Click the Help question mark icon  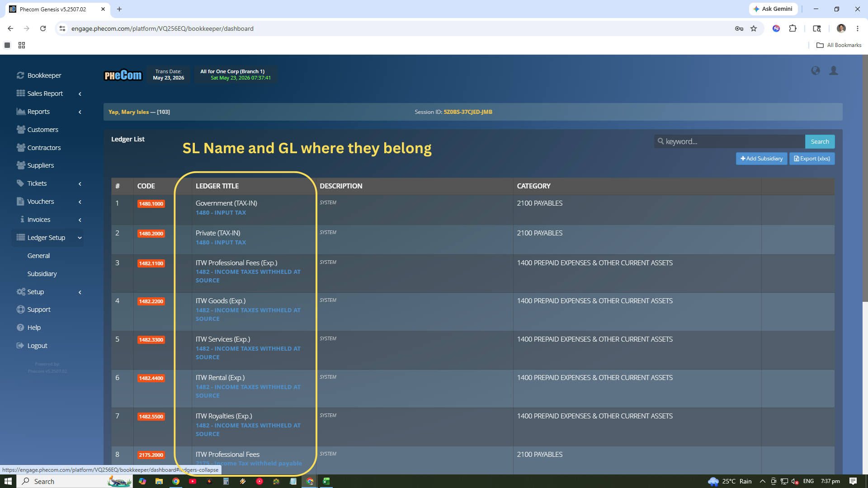tap(20, 328)
